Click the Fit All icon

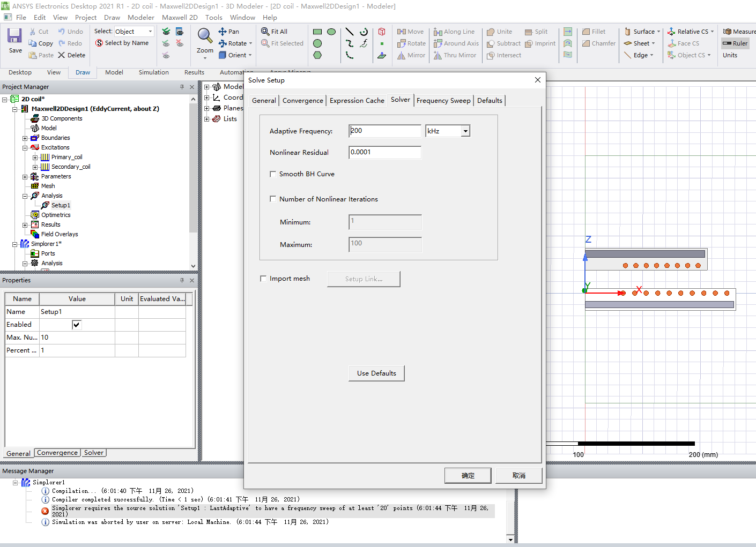265,32
